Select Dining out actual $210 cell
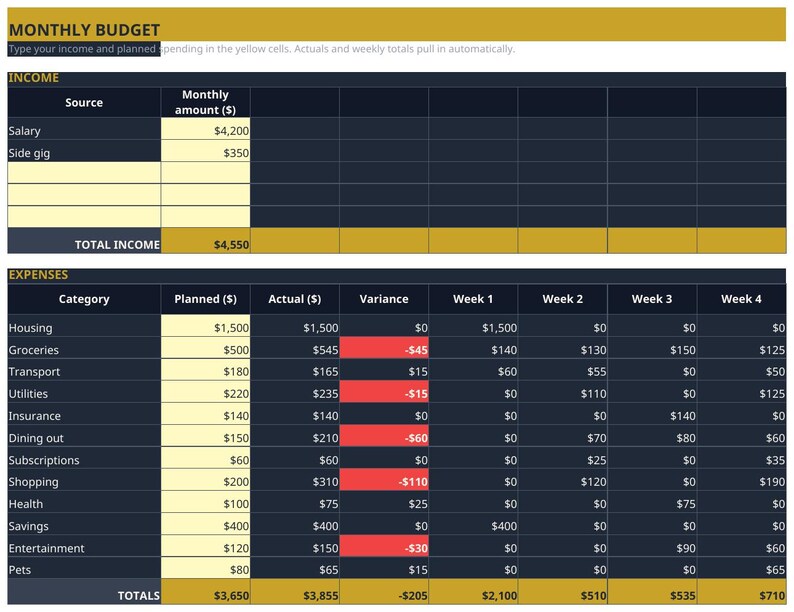The width and height of the screenshot is (794, 612). click(x=295, y=436)
